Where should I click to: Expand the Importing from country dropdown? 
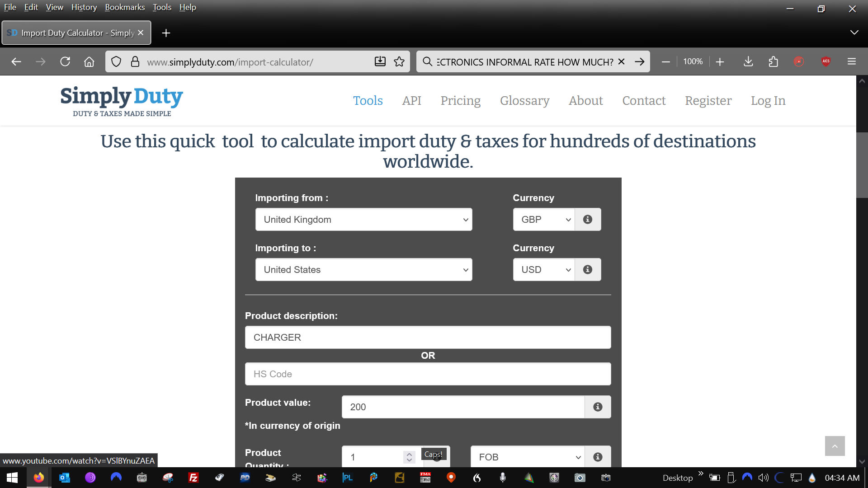point(363,220)
